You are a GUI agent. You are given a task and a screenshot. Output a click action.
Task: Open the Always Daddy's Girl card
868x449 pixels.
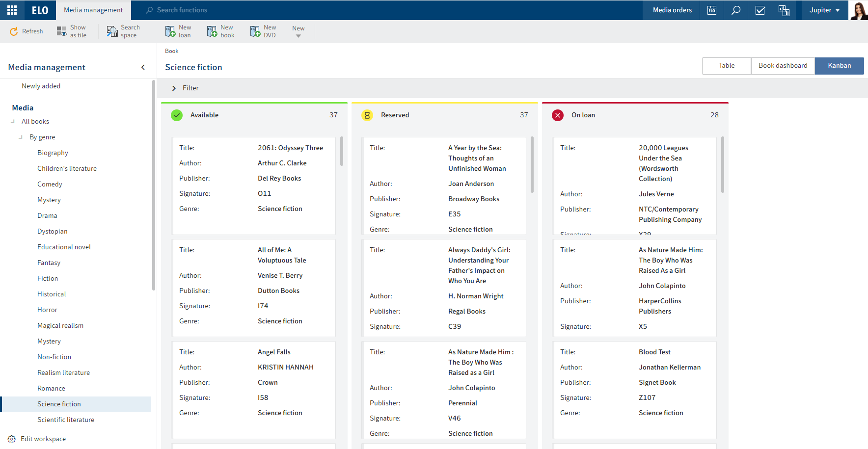click(x=444, y=288)
